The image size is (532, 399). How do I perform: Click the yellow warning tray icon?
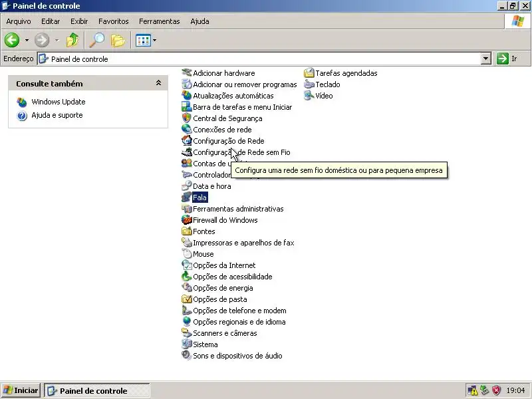(x=472, y=390)
